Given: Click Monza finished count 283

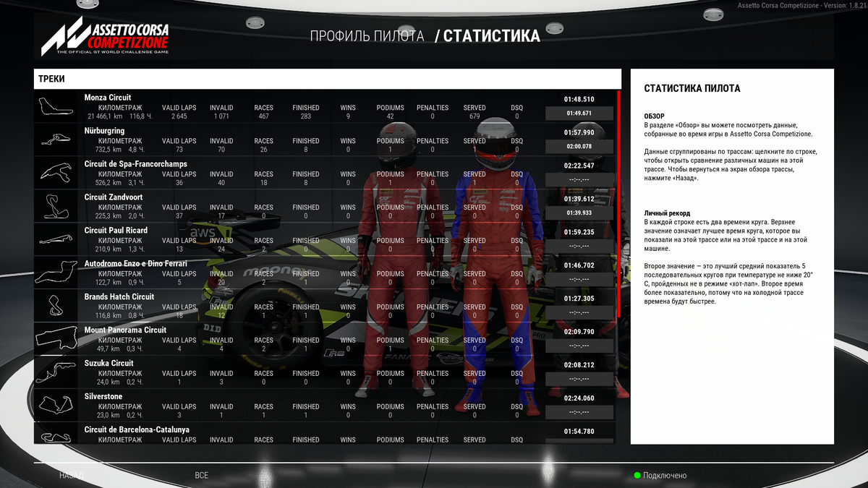Looking at the screenshot, I should click(306, 116).
